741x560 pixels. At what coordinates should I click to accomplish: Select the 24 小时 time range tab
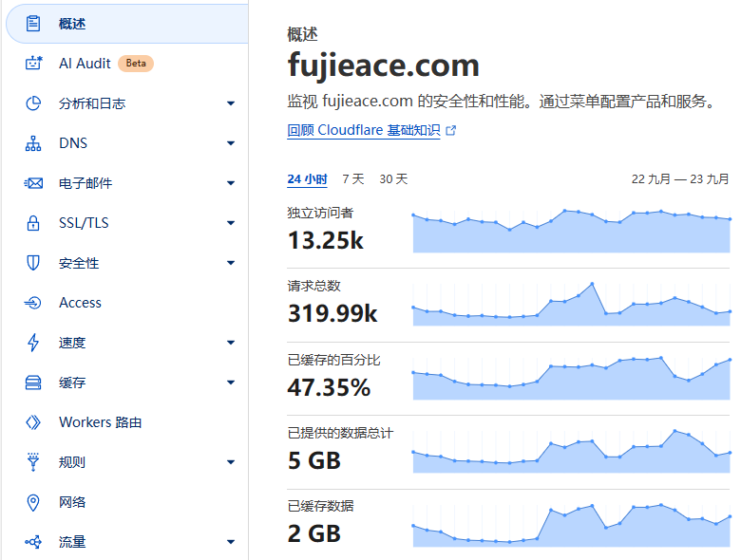(307, 179)
